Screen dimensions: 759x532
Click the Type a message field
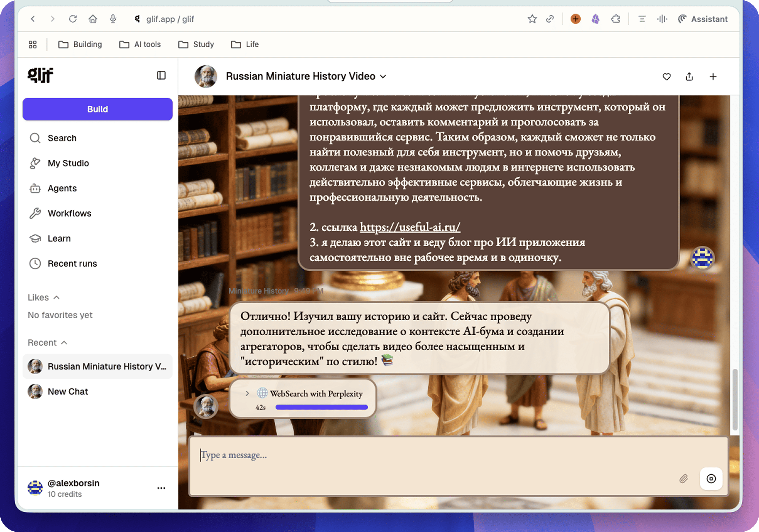click(364, 455)
